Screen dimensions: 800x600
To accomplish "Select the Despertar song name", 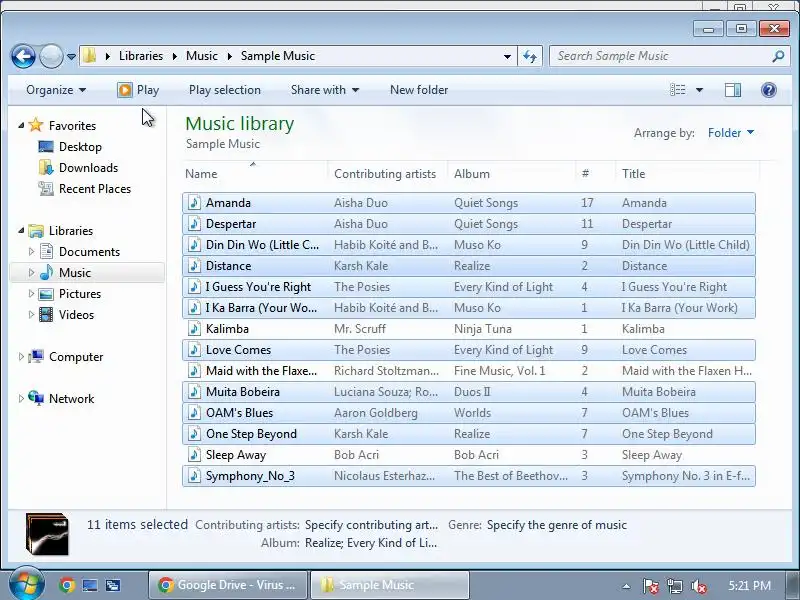I will click(231, 223).
